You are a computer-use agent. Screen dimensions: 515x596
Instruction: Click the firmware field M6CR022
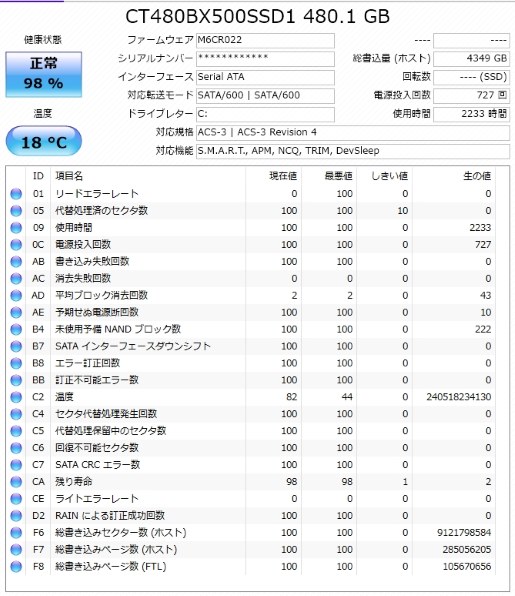(x=265, y=40)
